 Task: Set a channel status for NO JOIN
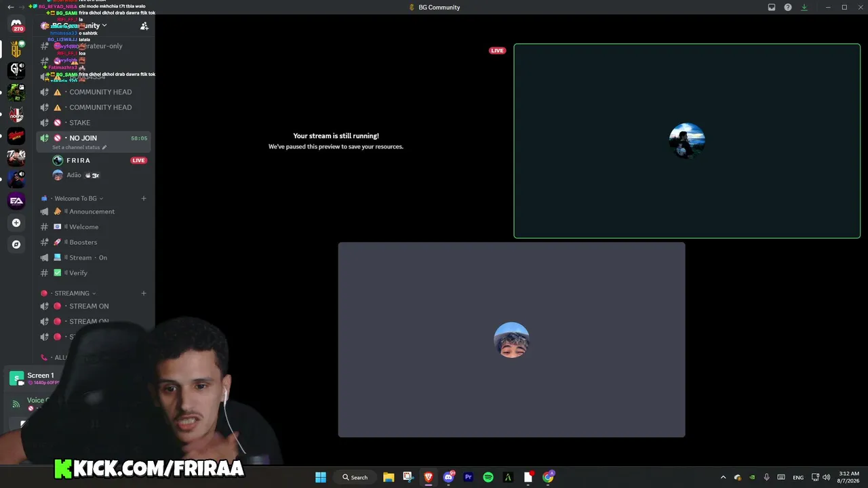(x=79, y=147)
